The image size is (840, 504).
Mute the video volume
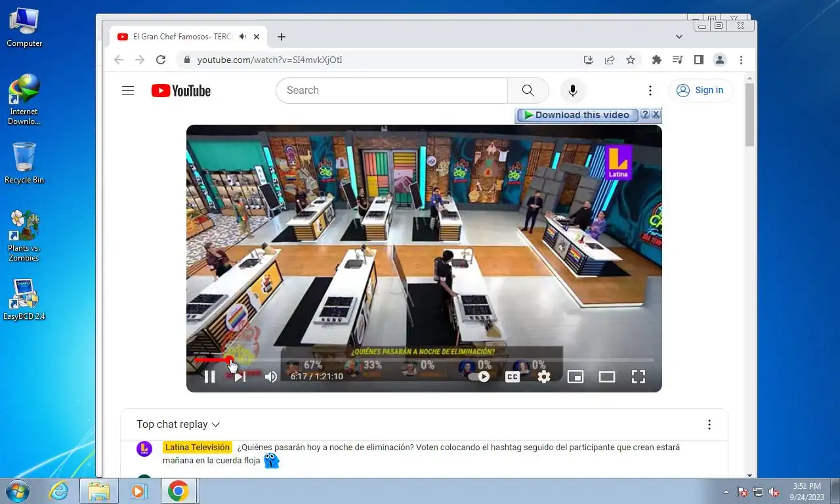point(270,377)
